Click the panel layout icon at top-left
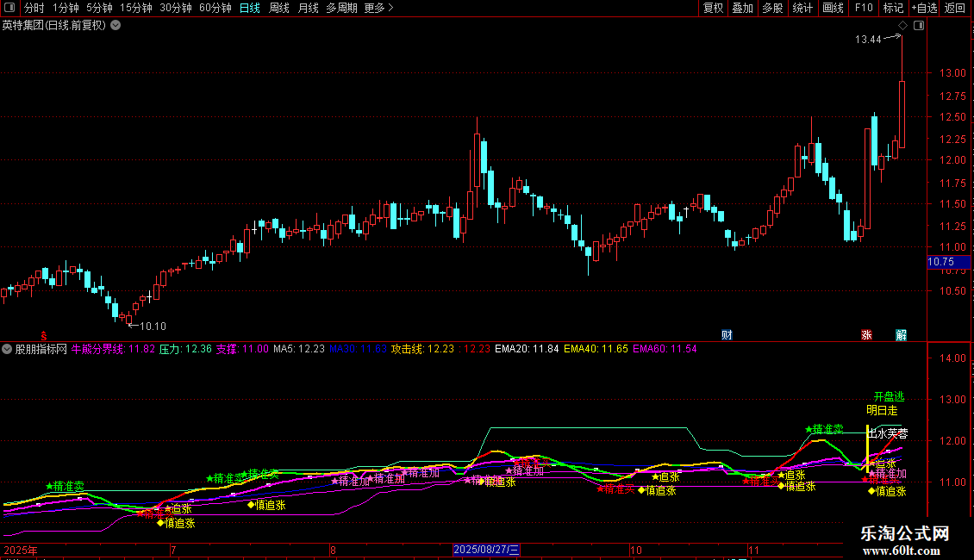 click(x=9, y=8)
